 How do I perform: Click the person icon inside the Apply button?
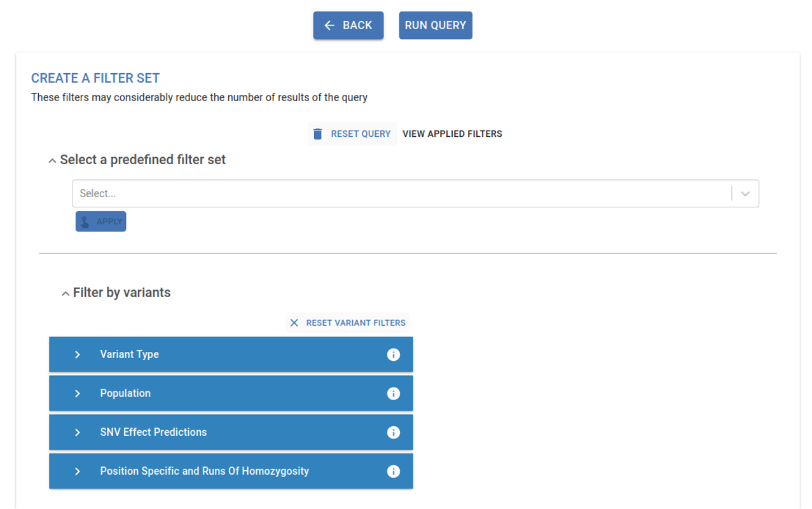[85, 221]
